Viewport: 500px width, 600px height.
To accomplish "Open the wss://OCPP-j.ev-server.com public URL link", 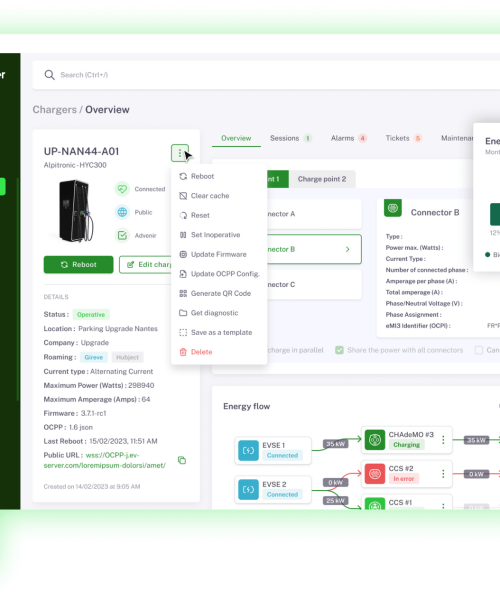I will 104,460.
